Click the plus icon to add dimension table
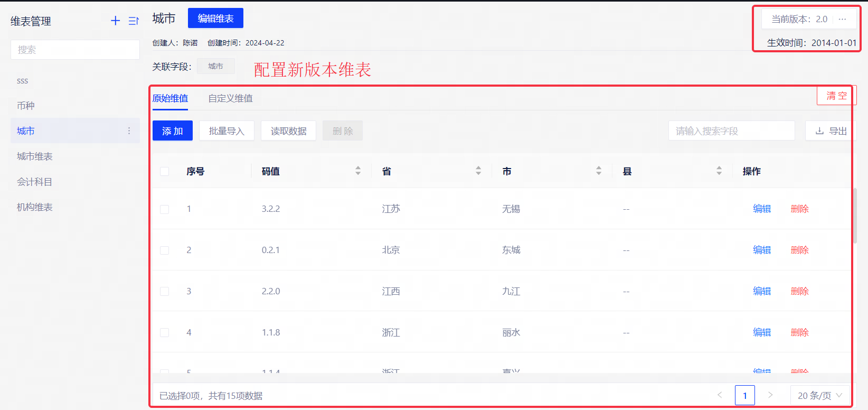This screenshot has height=410, width=868. [x=115, y=21]
